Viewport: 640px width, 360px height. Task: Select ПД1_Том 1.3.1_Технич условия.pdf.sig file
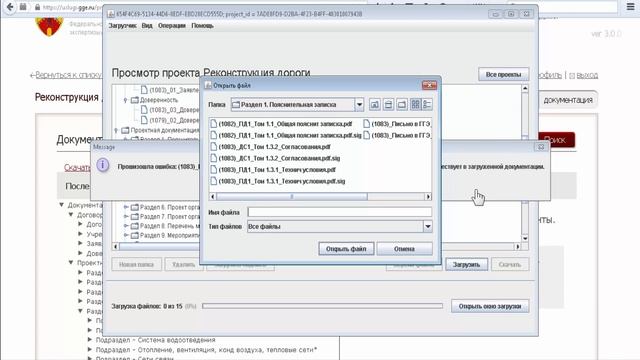(x=278, y=181)
